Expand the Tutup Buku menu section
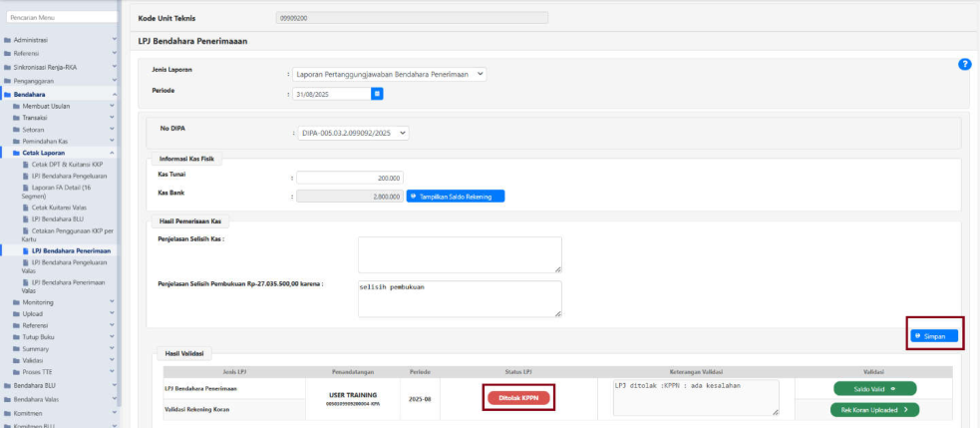The height and width of the screenshot is (428, 980). coord(114,337)
